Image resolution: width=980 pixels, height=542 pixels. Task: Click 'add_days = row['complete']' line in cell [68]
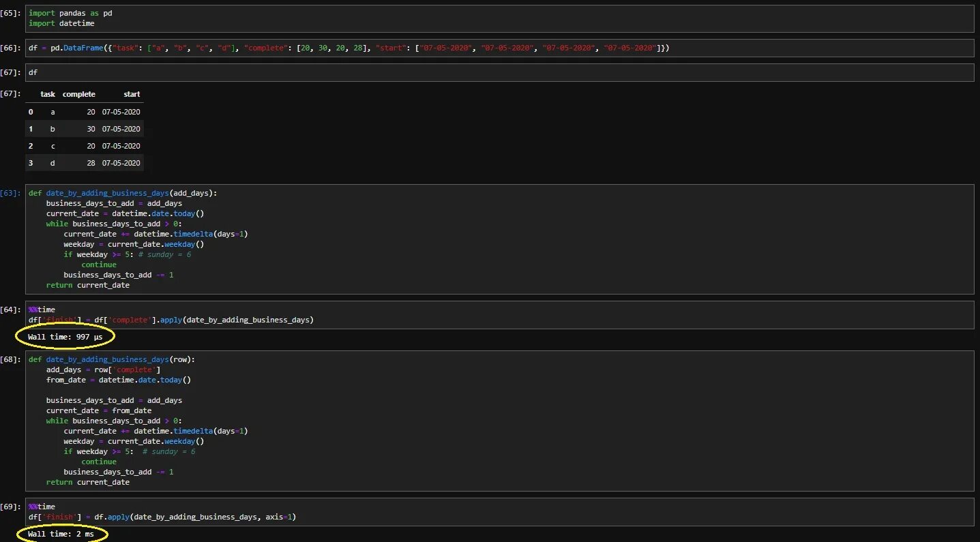coord(104,370)
